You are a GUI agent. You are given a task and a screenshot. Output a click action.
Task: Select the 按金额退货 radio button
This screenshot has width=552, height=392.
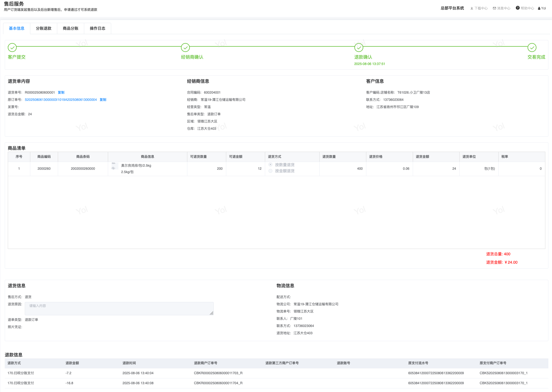point(270,171)
